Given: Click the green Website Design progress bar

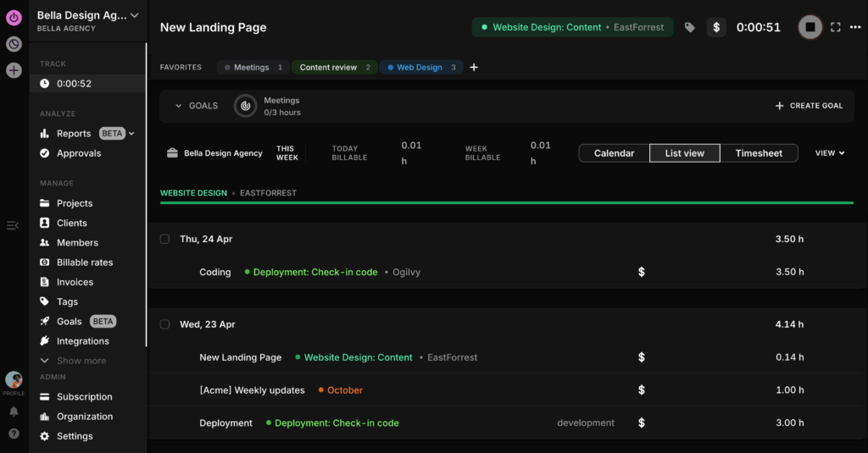Looking at the screenshot, I should pos(507,203).
